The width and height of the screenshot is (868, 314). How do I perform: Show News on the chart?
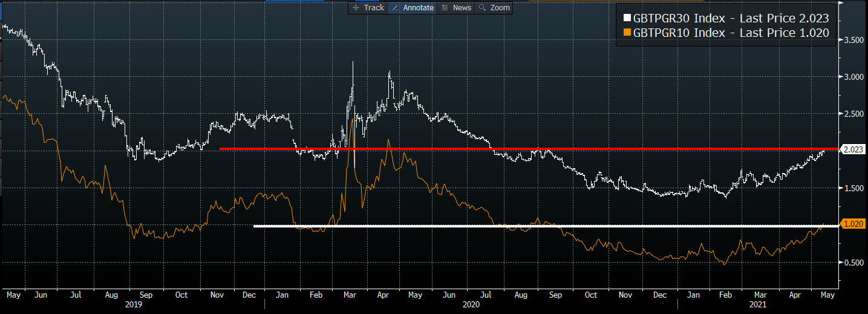pyautogui.click(x=456, y=8)
